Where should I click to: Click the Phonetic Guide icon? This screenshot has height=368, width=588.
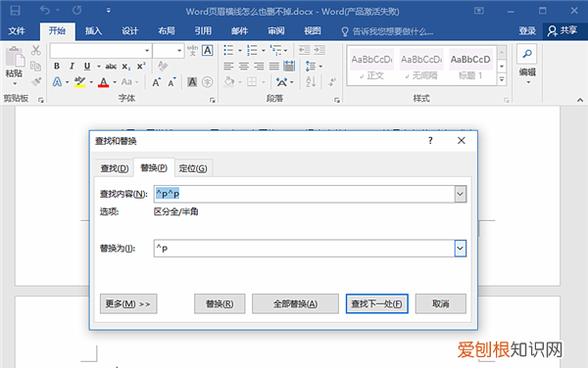pos(192,50)
